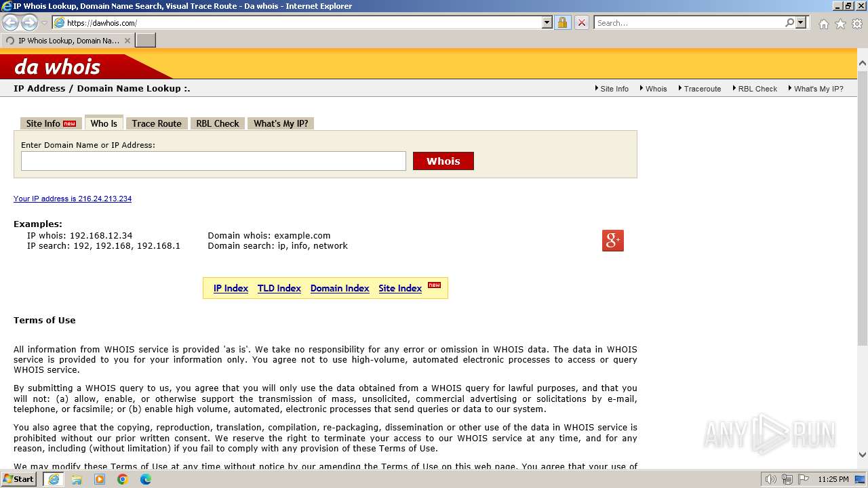The width and height of the screenshot is (868, 488).
Task: Open the volume speaker tray icon
Action: (x=772, y=479)
